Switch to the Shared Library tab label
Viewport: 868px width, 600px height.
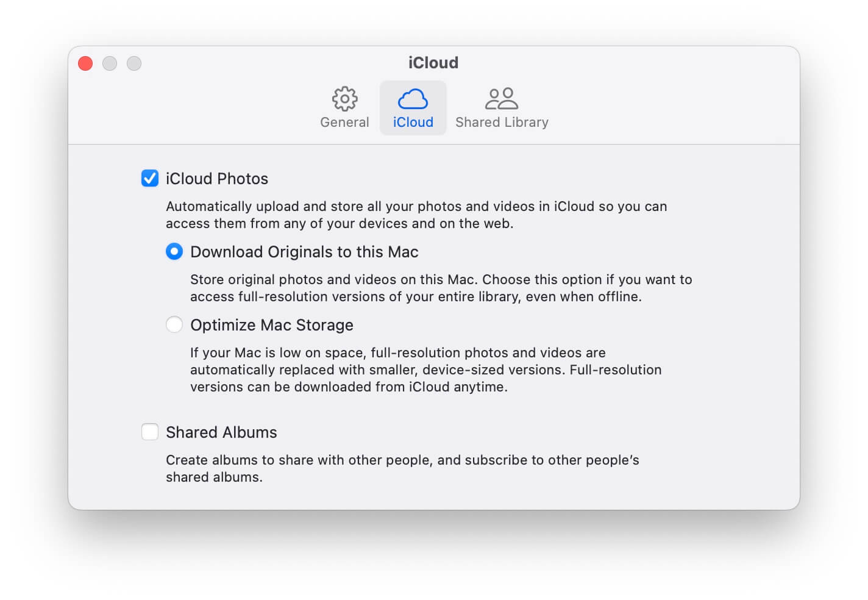tap(502, 122)
